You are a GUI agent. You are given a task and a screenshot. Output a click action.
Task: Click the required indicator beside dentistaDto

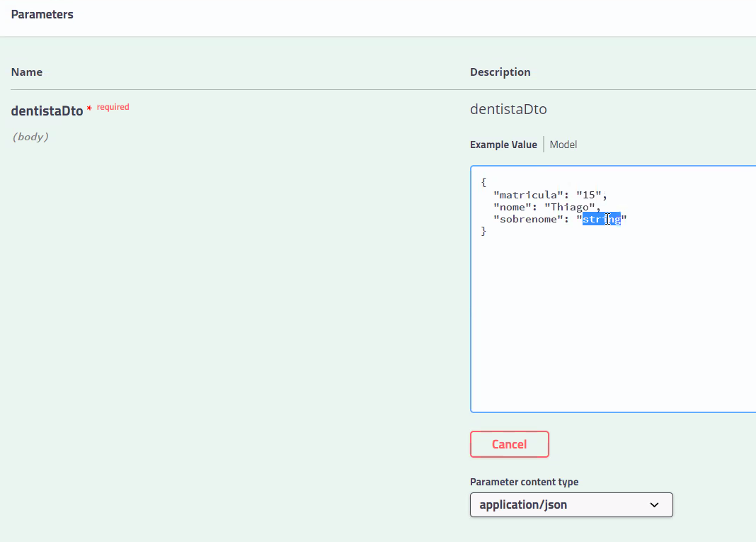[x=113, y=106]
